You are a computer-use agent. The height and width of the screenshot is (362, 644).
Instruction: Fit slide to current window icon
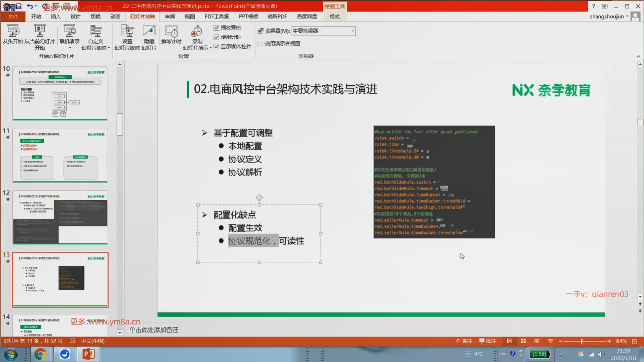point(634,341)
